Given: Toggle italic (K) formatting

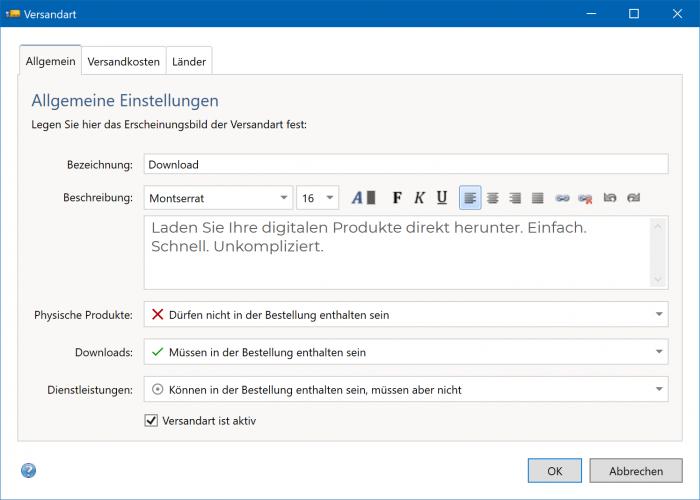Looking at the screenshot, I should (x=419, y=198).
